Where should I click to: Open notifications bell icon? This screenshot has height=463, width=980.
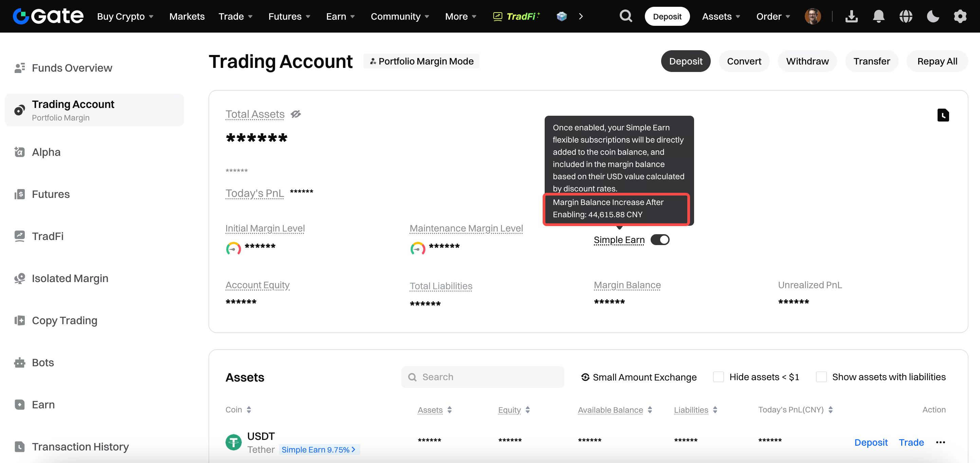pyautogui.click(x=878, y=16)
